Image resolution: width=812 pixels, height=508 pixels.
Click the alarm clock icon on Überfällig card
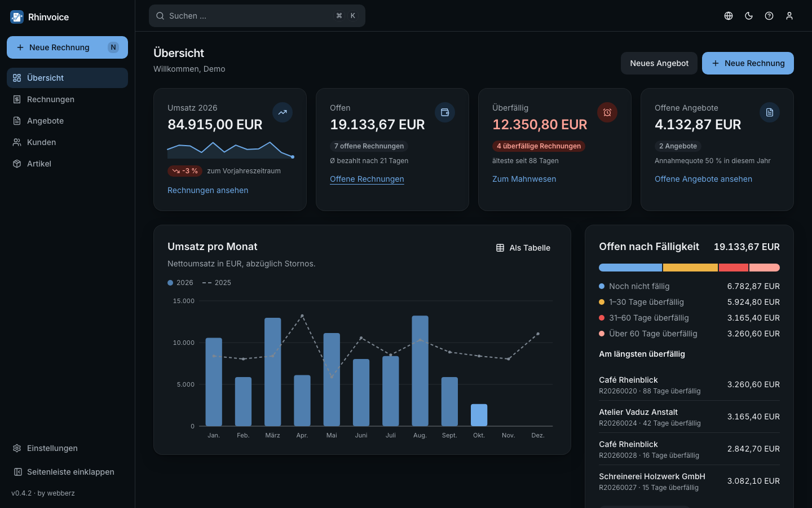[607, 112]
